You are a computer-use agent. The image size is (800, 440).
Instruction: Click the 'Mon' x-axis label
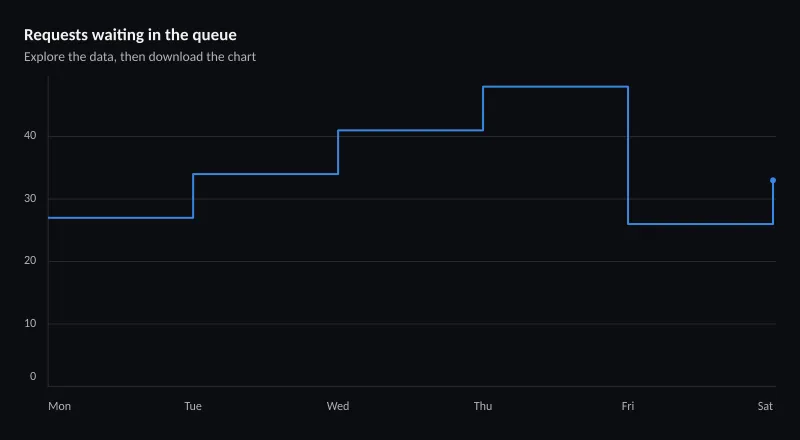point(60,406)
